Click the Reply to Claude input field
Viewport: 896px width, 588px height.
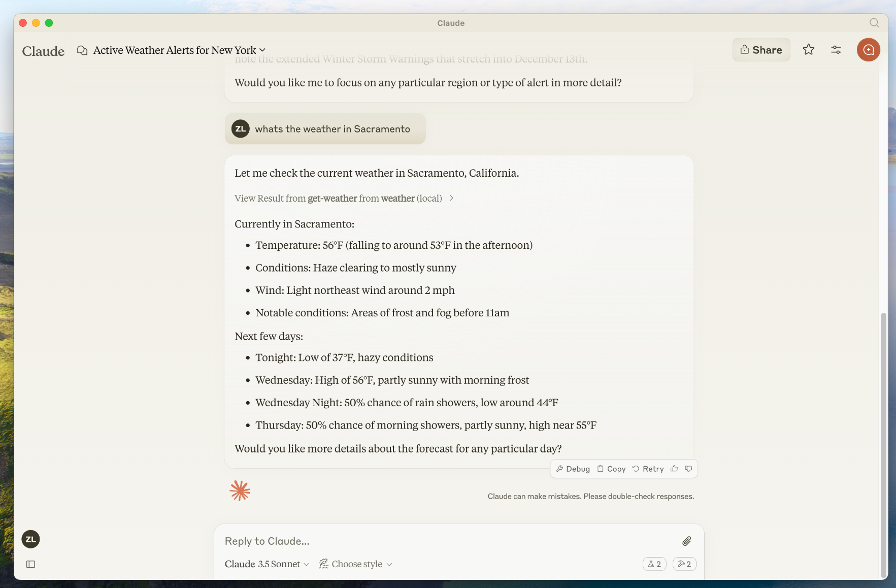452,541
